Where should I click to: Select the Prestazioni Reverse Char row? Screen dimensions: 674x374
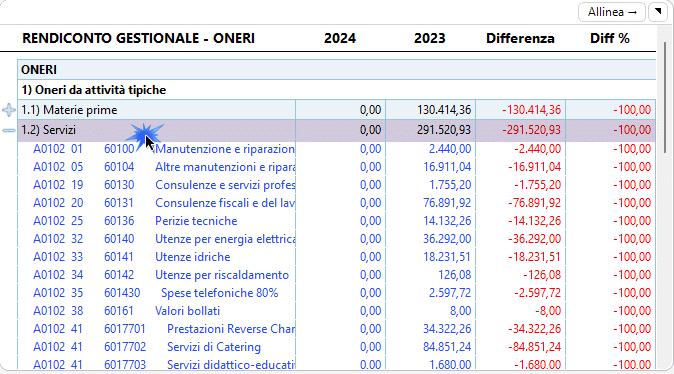(337, 329)
